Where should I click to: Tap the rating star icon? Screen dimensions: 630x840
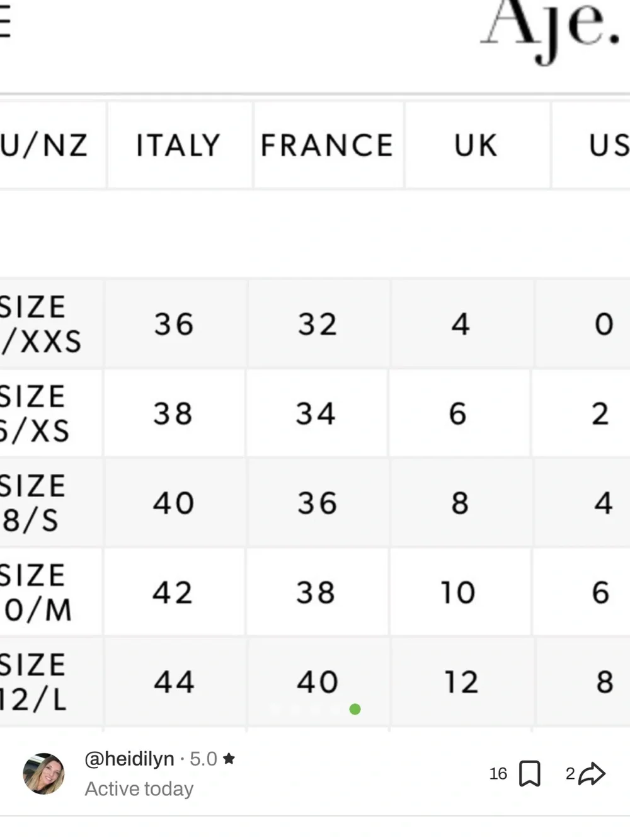229,759
